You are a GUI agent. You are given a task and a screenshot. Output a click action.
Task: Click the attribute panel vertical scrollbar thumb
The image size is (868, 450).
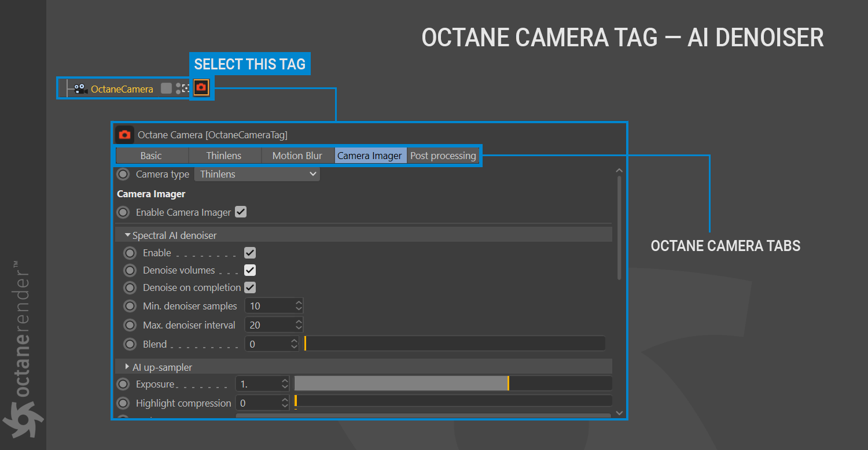619,228
